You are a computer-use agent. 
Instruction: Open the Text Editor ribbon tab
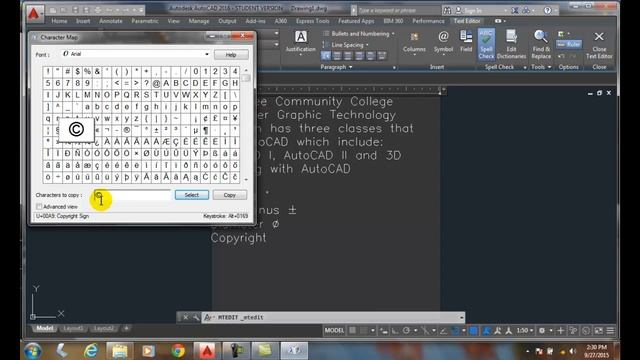[467, 21]
